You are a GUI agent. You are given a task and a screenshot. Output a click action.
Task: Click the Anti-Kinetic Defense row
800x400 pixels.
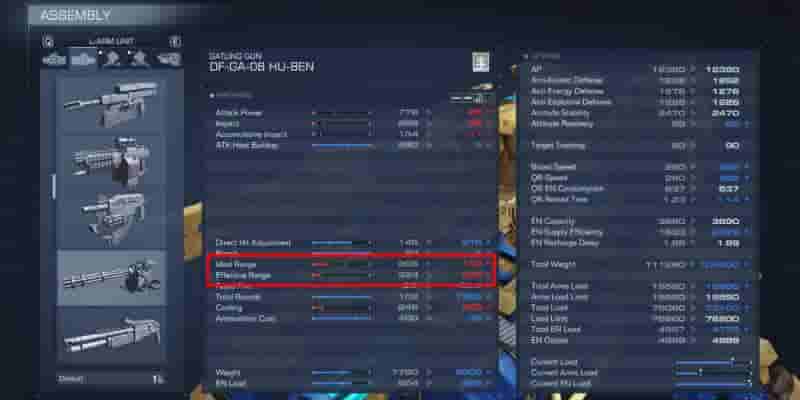click(x=641, y=80)
